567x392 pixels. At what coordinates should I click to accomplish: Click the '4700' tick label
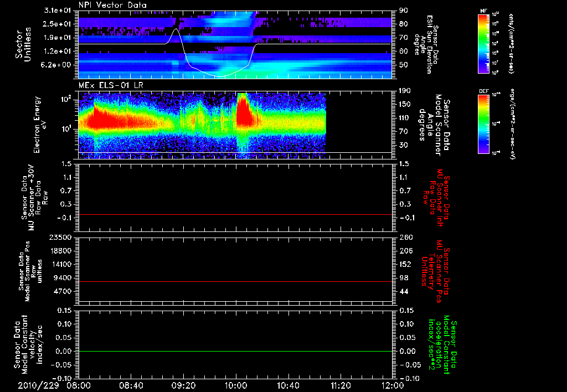64,291
